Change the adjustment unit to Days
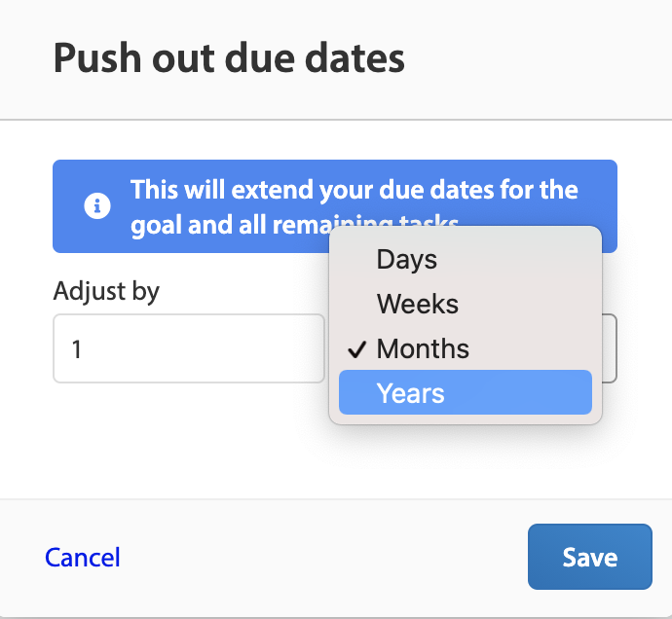Screen dimensions: 672x619 click(465, 259)
